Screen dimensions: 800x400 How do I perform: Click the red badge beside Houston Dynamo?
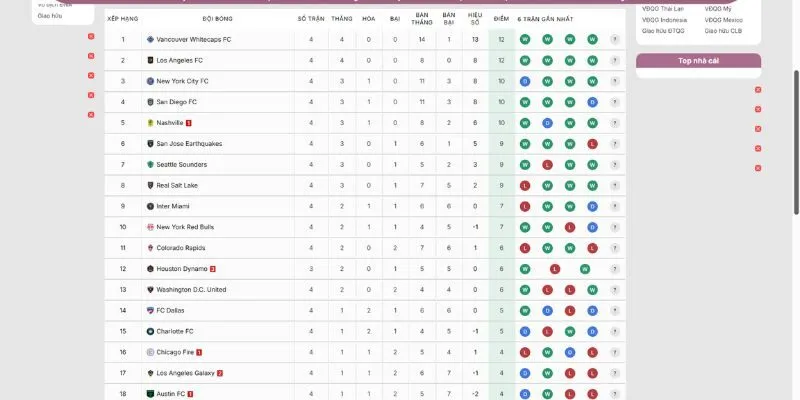coord(212,269)
